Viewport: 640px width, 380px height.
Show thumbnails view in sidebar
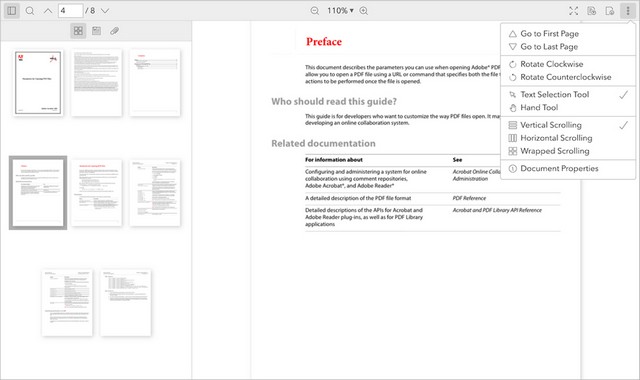pyautogui.click(x=78, y=31)
